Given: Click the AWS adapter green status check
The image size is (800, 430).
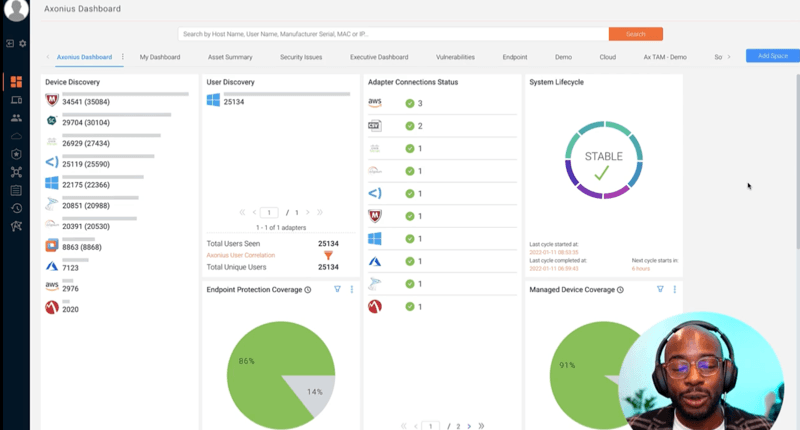Looking at the screenshot, I should pos(410,103).
